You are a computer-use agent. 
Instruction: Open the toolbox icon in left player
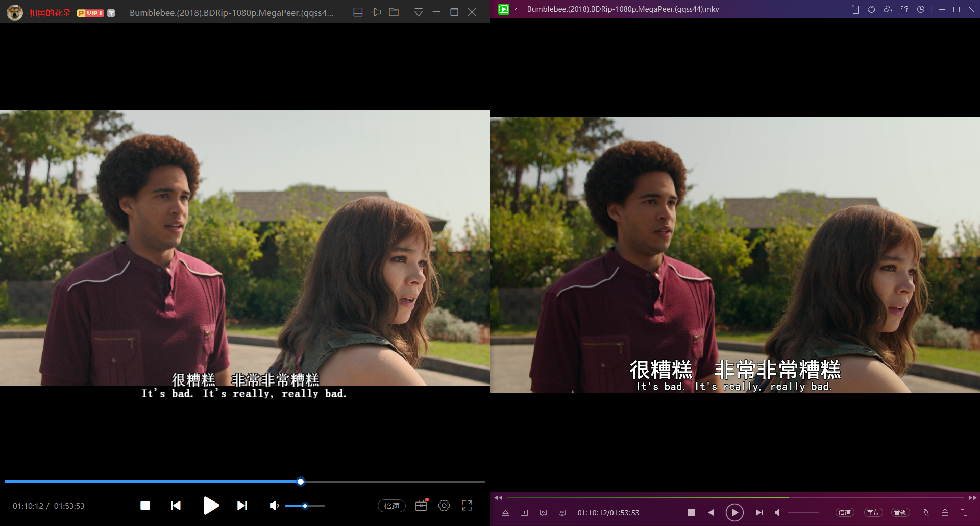(421, 506)
